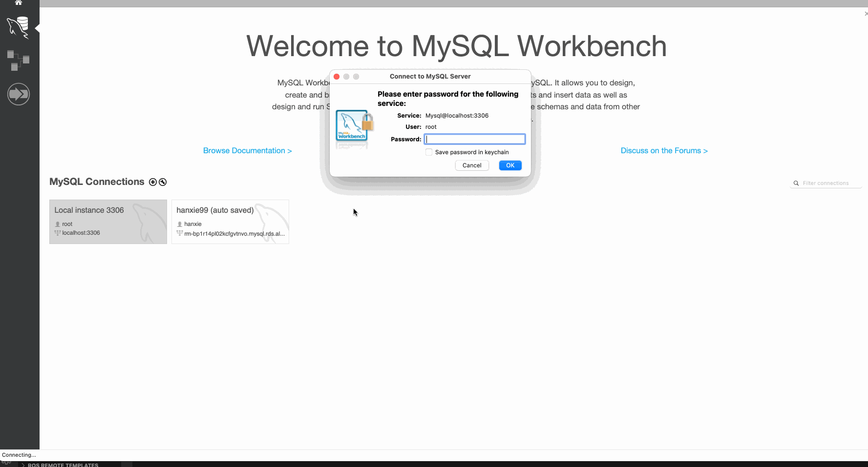Screen dimensions: 868x467
Task: Select the Local instance 3306 connection tile
Action: [x=108, y=222]
